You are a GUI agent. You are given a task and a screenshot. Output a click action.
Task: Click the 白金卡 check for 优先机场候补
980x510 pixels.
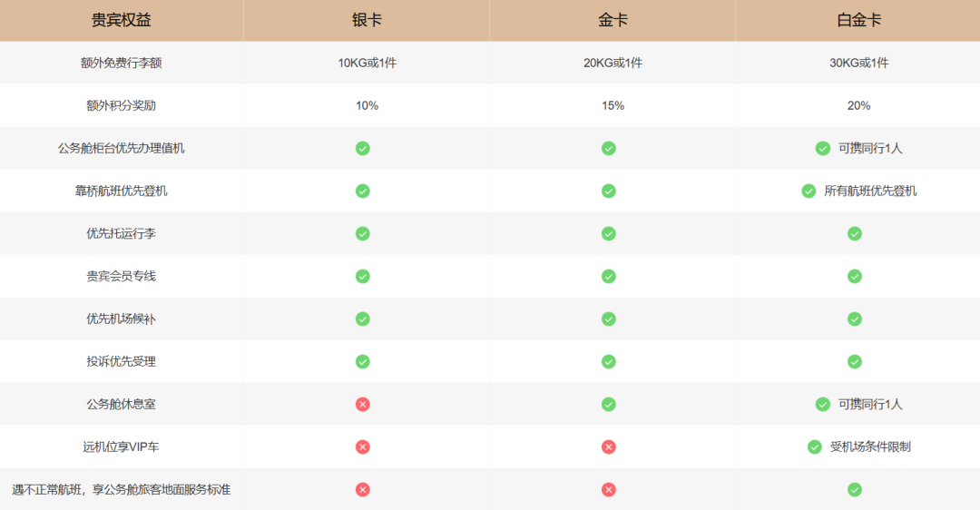(855, 319)
